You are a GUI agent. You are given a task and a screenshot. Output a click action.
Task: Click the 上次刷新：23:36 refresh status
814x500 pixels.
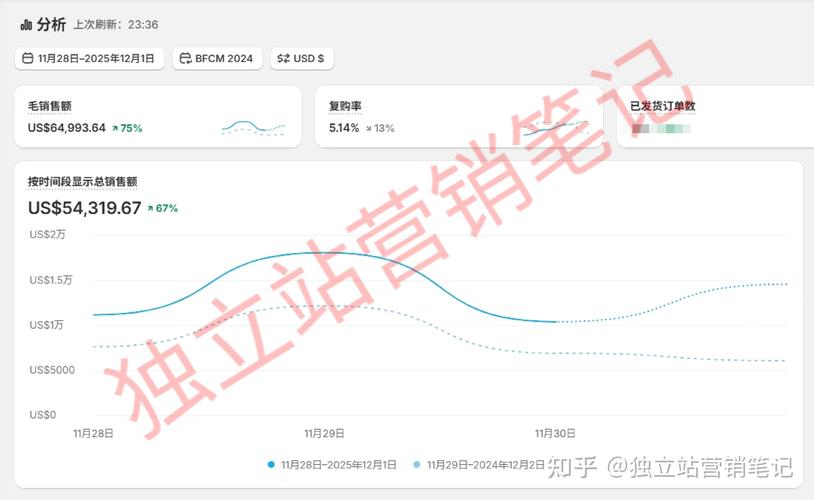pyautogui.click(x=116, y=24)
